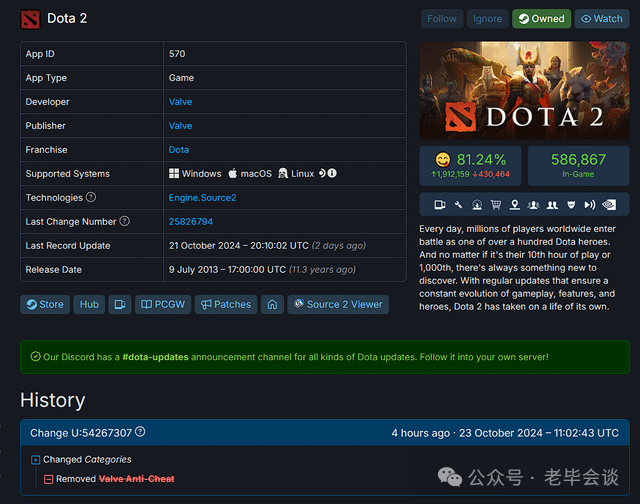Click the two-person co-op category icon

click(x=552, y=204)
